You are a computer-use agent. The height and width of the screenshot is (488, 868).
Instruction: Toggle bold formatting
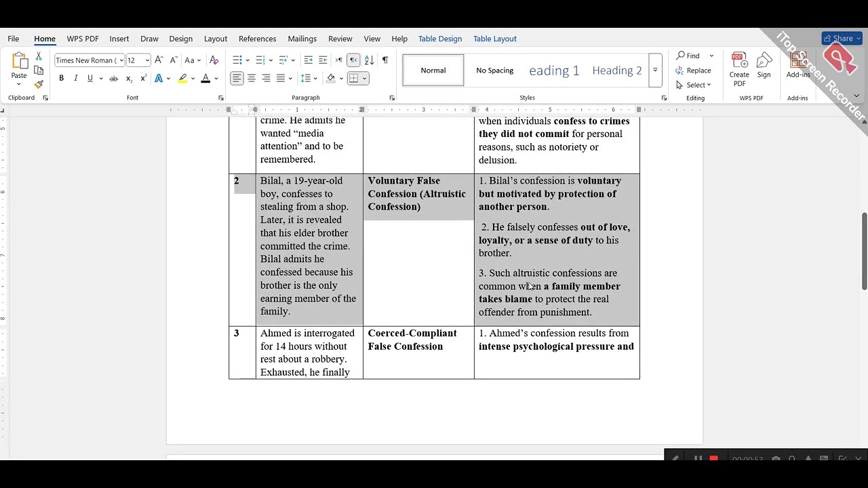pyautogui.click(x=61, y=79)
